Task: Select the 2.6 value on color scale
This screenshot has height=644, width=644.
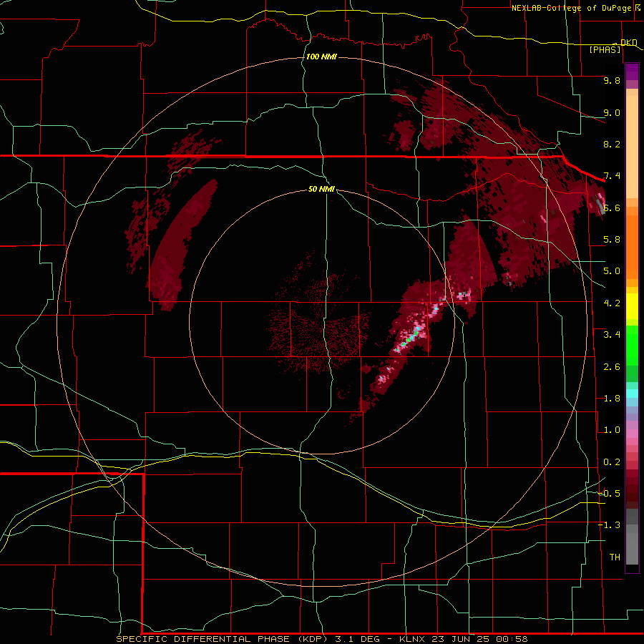Action: click(x=612, y=367)
